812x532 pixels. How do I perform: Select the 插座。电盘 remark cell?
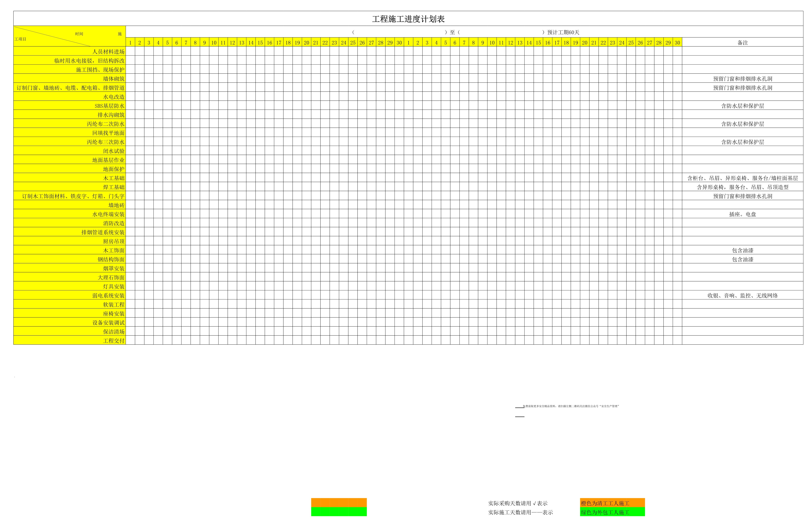coord(742,214)
